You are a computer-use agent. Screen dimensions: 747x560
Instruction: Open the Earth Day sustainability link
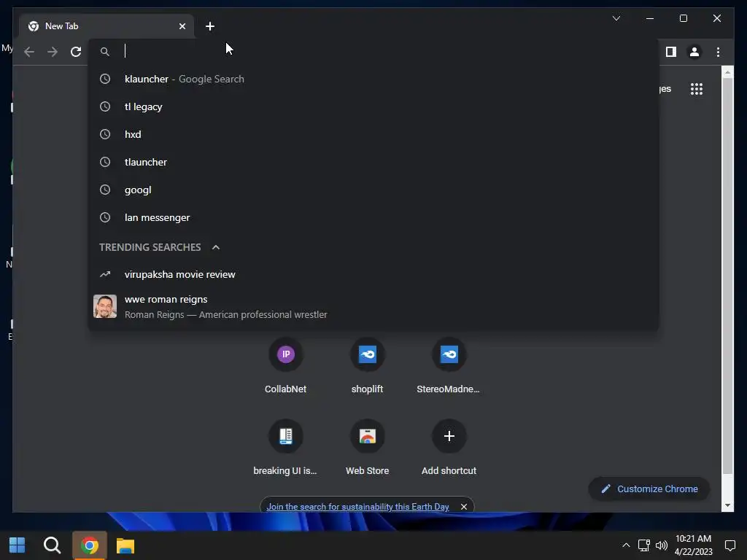tap(357, 507)
